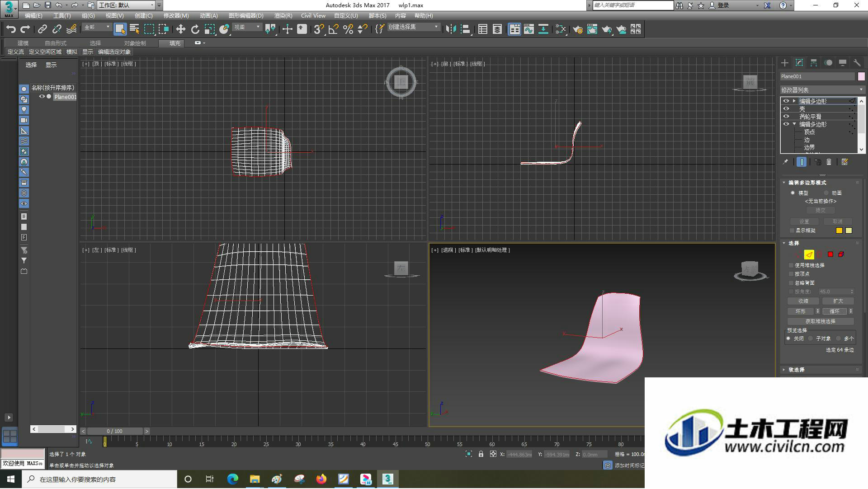Switch to 自由形式 ribbon tab
Image resolution: width=868 pixels, height=489 pixels.
click(55, 43)
